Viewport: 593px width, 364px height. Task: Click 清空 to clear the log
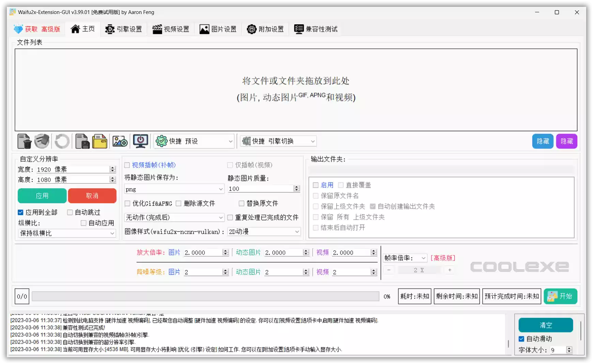(546, 325)
